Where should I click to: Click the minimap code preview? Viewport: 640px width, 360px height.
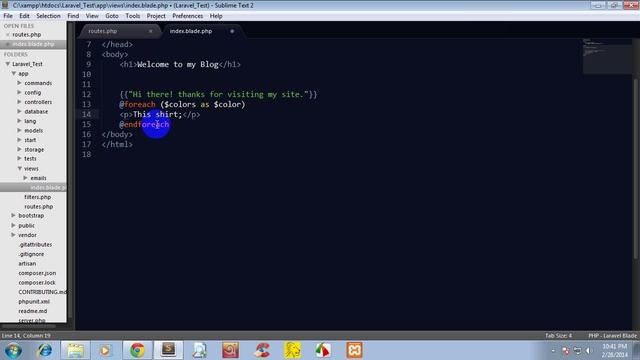pos(607,56)
